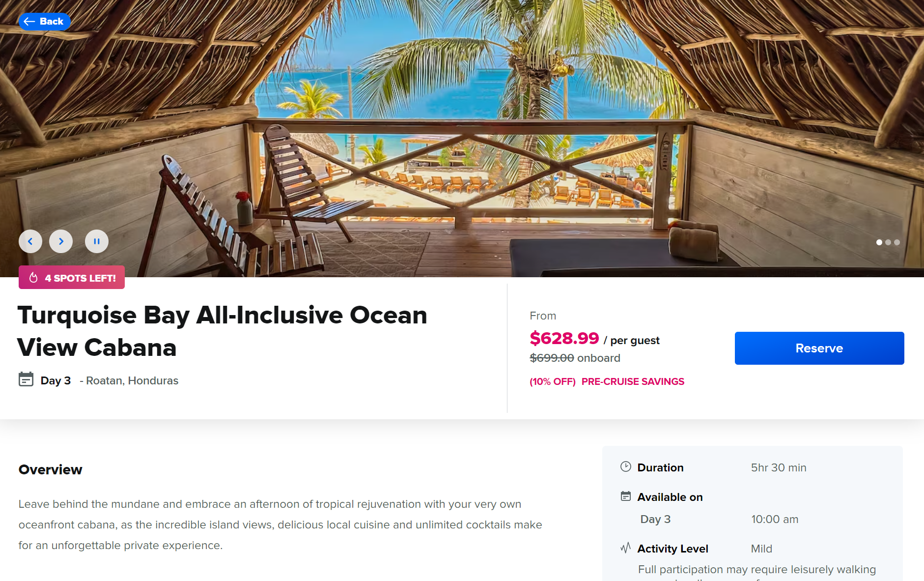
Task: Advance to the next carousel image
Action: [61, 241]
